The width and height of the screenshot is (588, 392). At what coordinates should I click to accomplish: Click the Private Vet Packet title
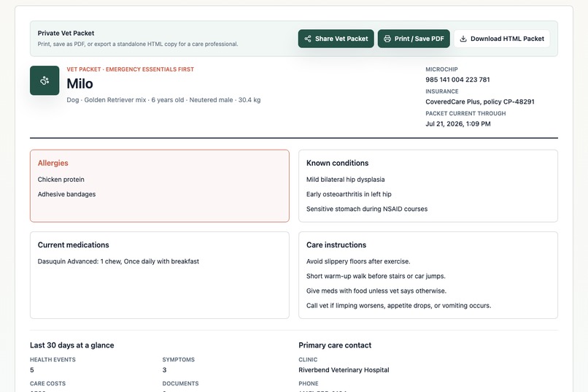click(66, 33)
